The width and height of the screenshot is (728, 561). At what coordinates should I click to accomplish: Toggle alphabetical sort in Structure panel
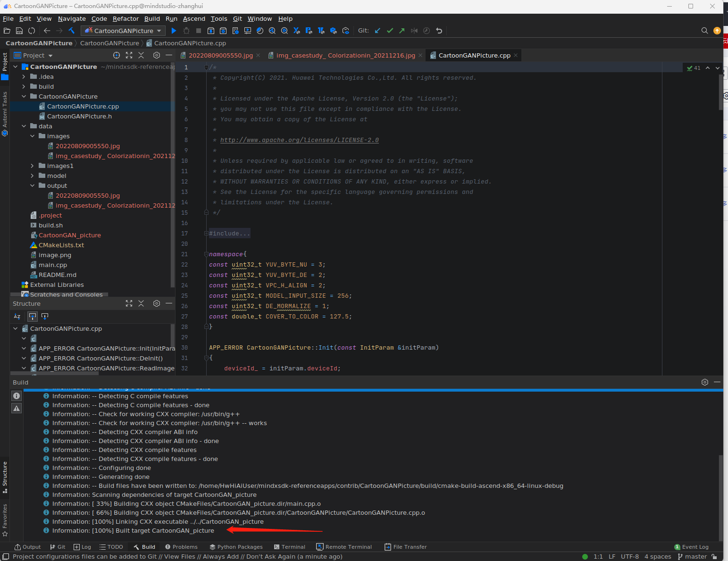coord(17,316)
